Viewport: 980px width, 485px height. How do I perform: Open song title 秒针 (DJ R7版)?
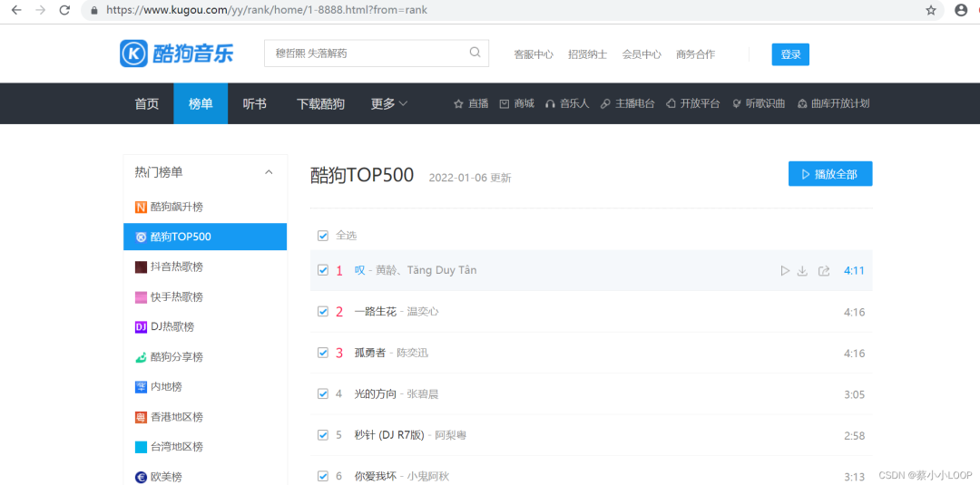388,435
